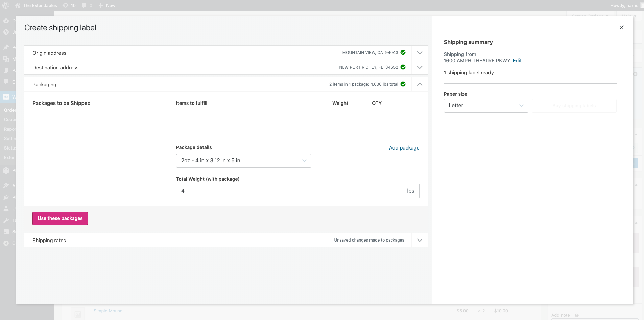Screen dimensions: 644x320
Task: Click Edit next to shipping from address
Action: point(517,61)
